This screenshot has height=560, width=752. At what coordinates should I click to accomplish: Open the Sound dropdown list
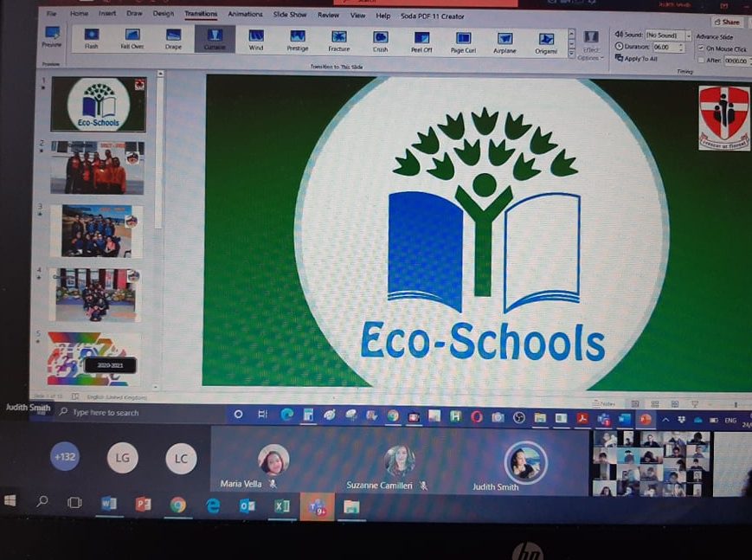click(x=688, y=35)
